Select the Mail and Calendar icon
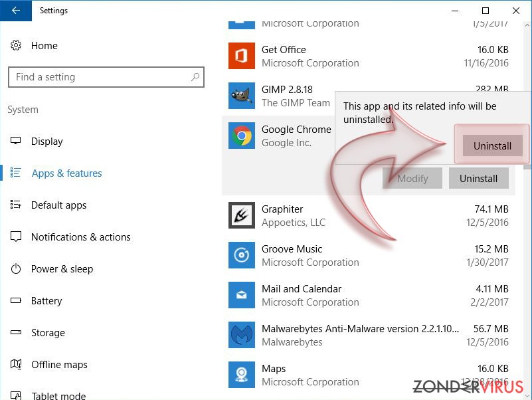The width and height of the screenshot is (532, 400). tap(242, 295)
